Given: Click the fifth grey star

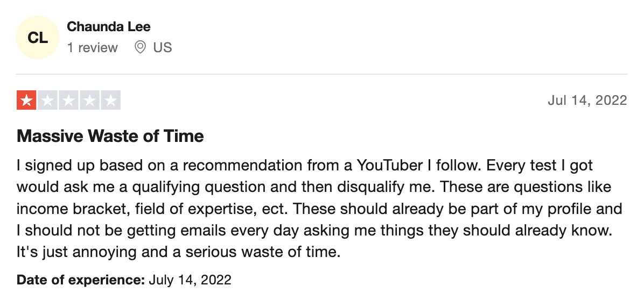Looking at the screenshot, I should [x=111, y=100].
